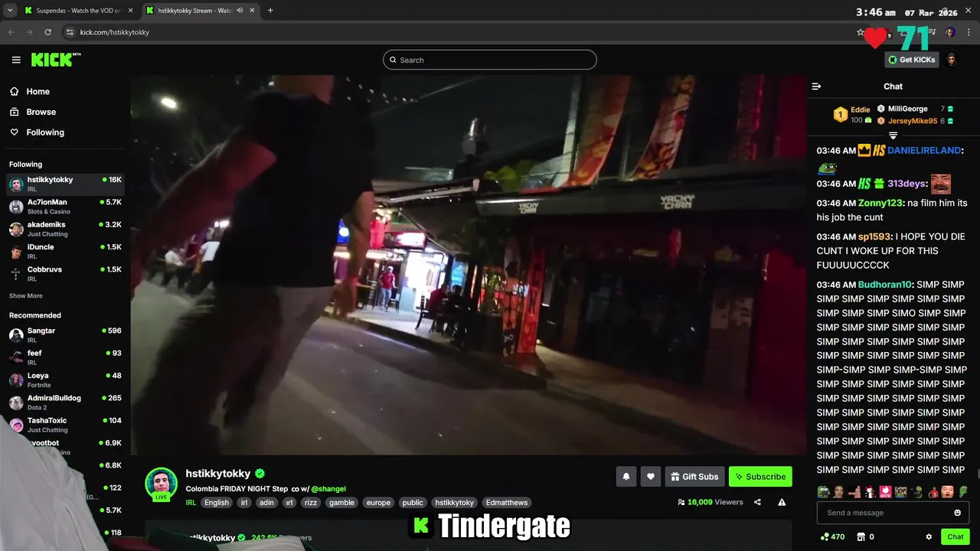Image resolution: width=980 pixels, height=551 pixels.
Task: Click the Edmatthews stream tag
Action: coord(507,503)
